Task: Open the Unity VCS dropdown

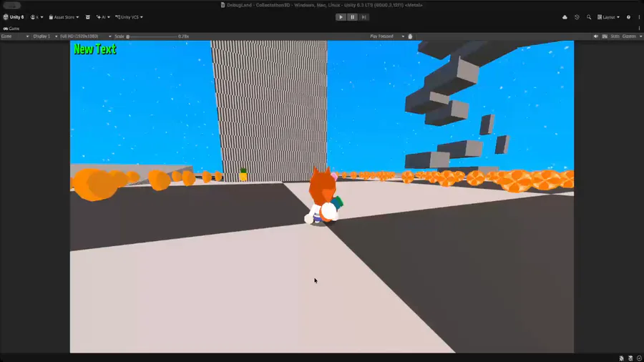Action: (129, 17)
